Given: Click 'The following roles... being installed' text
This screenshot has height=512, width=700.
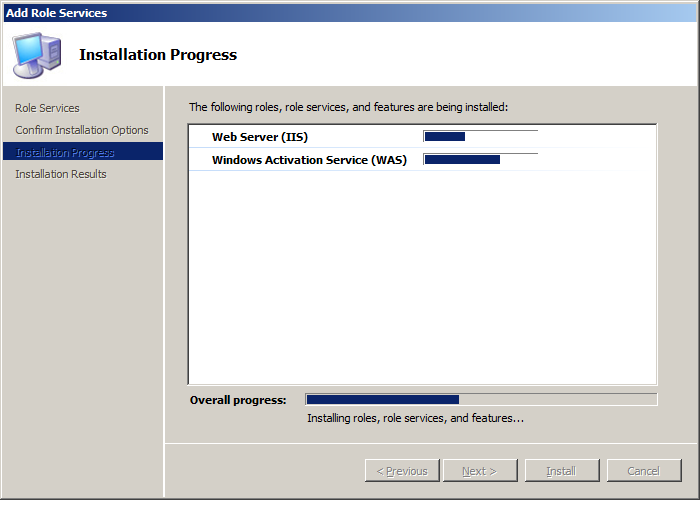Looking at the screenshot, I should pyautogui.click(x=348, y=107).
